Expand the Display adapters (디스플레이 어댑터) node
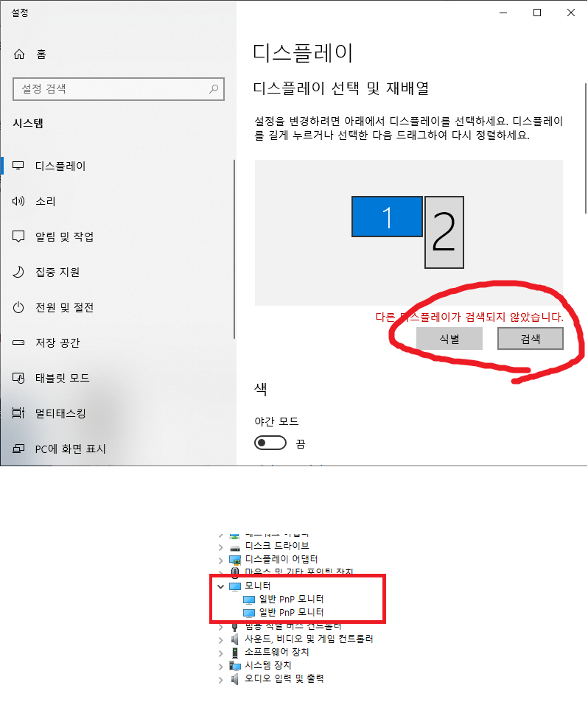 (221, 561)
